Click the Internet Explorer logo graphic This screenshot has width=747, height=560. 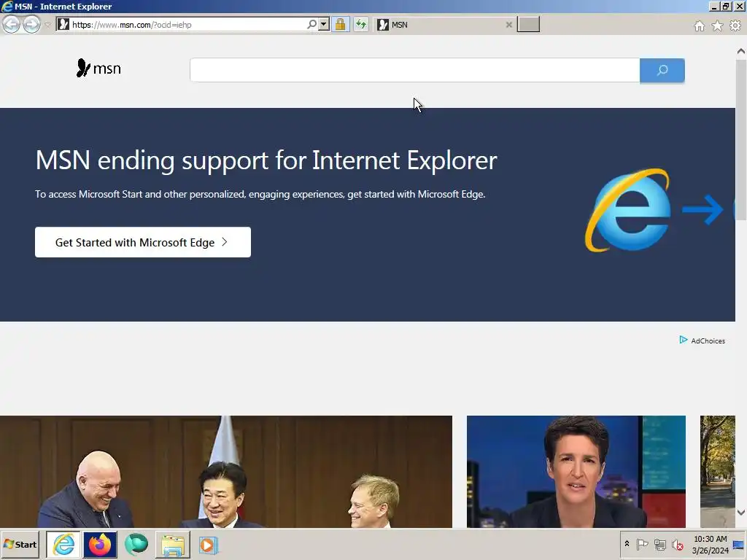click(x=627, y=210)
